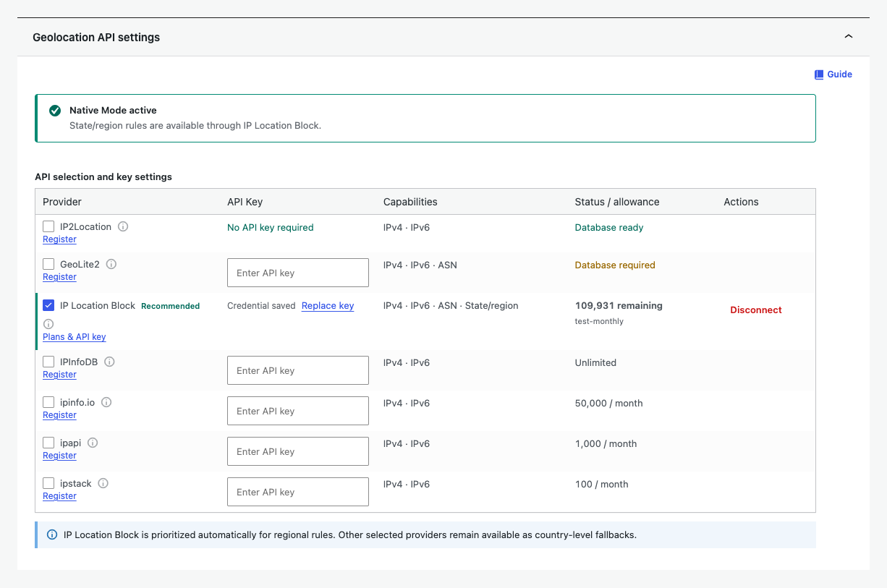Click the Guide book icon
887x588 pixels.
tap(819, 74)
